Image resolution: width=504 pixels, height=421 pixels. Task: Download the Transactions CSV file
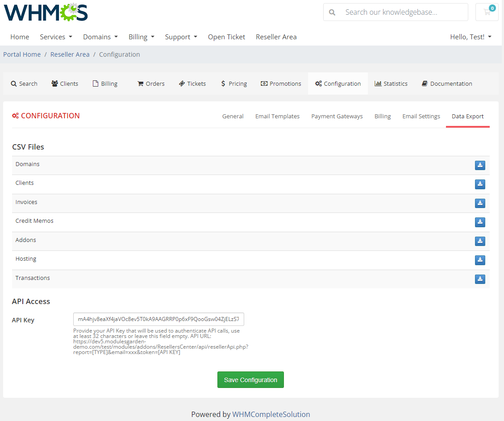coord(480,279)
